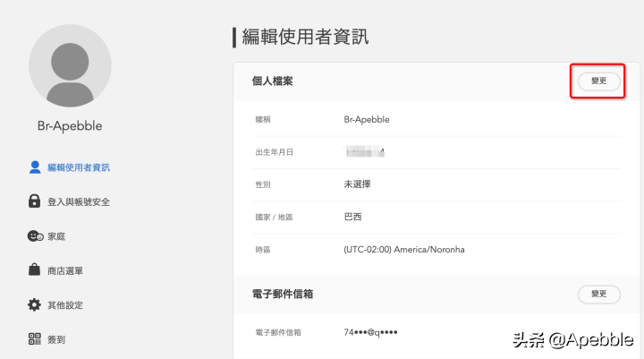Click the family faces icon in sidebar
Image resolution: width=644 pixels, height=359 pixels.
(x=35, y=236)
